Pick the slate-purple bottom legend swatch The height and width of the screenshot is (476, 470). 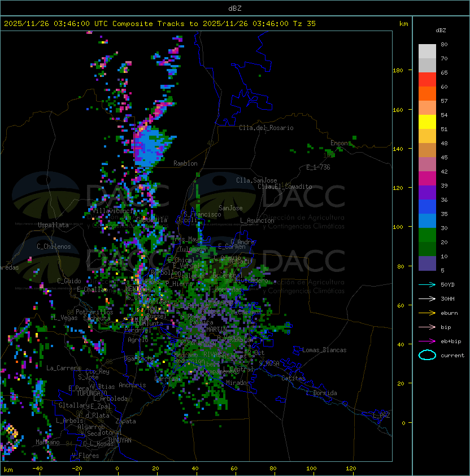click(427, 263)
